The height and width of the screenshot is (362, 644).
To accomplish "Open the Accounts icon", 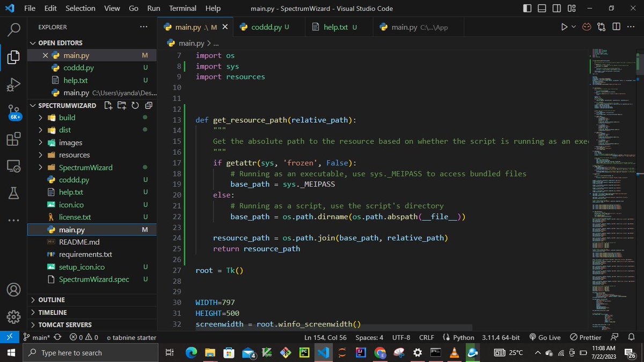I will 14,289.
